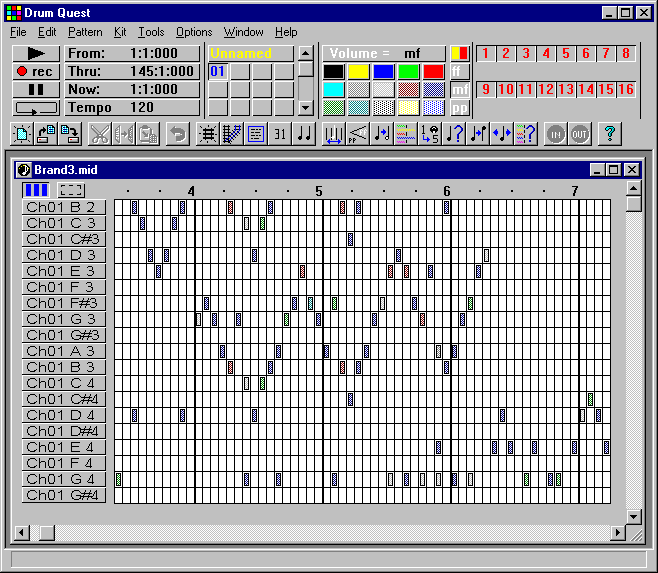658x573 pixels.
Task: Toggle the loop playback button
Action: point(35,107)
